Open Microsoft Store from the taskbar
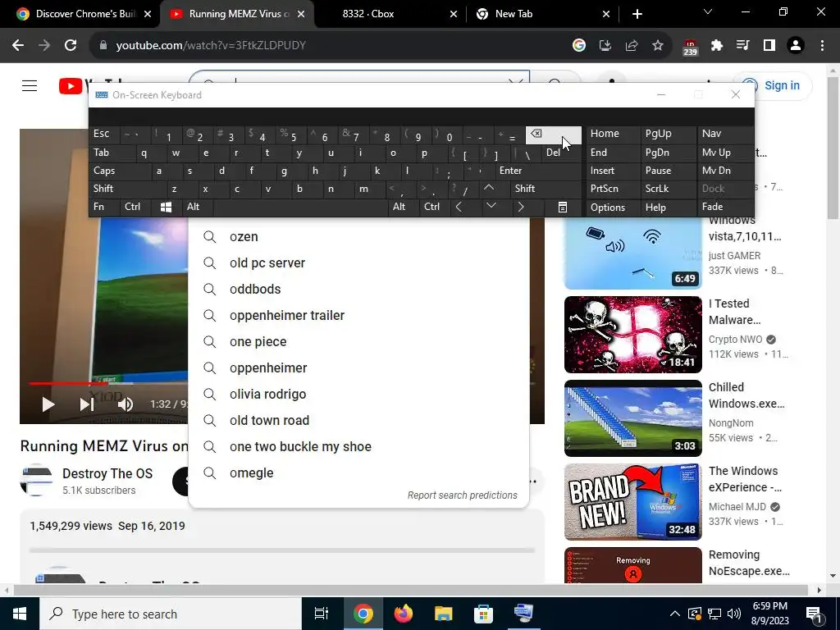The height and width of the screenshot is (630, 840). 483,614
